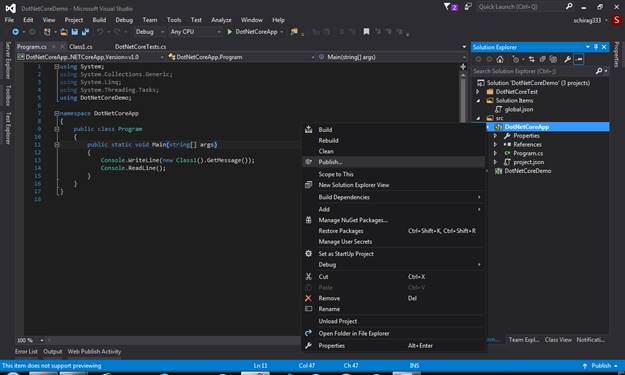Open the project scope navigation dropdown
625x375 pixels.
90,57
